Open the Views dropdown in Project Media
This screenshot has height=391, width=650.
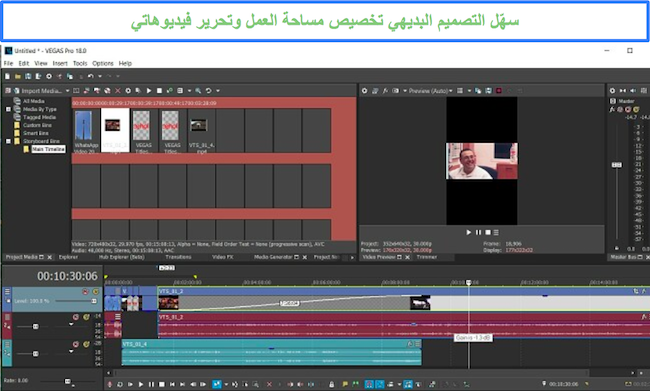click(189, 91)
